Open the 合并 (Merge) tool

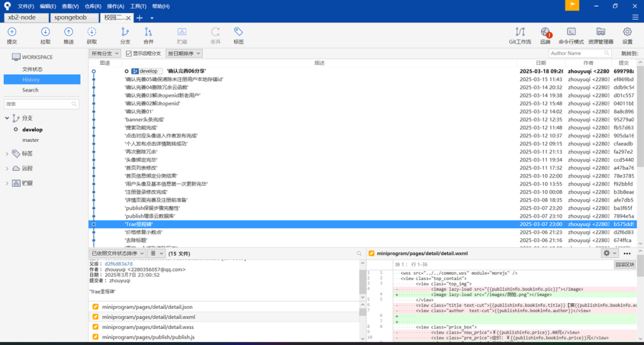coord(148,32)
